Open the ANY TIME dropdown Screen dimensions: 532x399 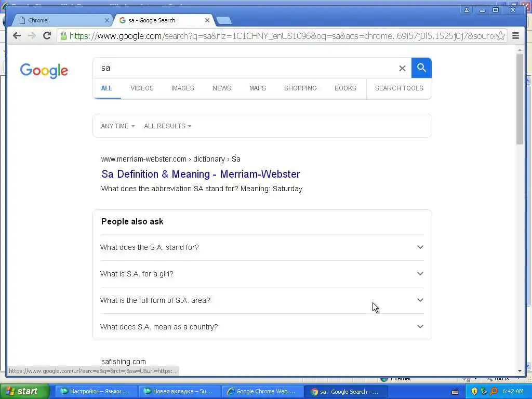pos(118,126)
